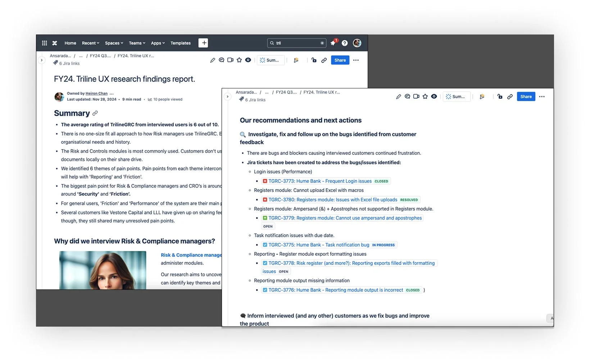
Task: Open restrictions lock icon, back window
Action: click(x=314, y=60)
